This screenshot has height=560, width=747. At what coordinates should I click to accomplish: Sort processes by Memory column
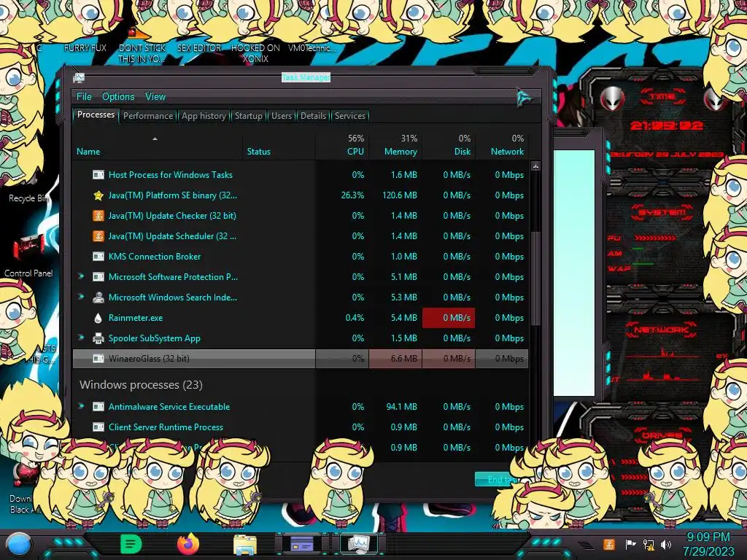click(395, 146)
